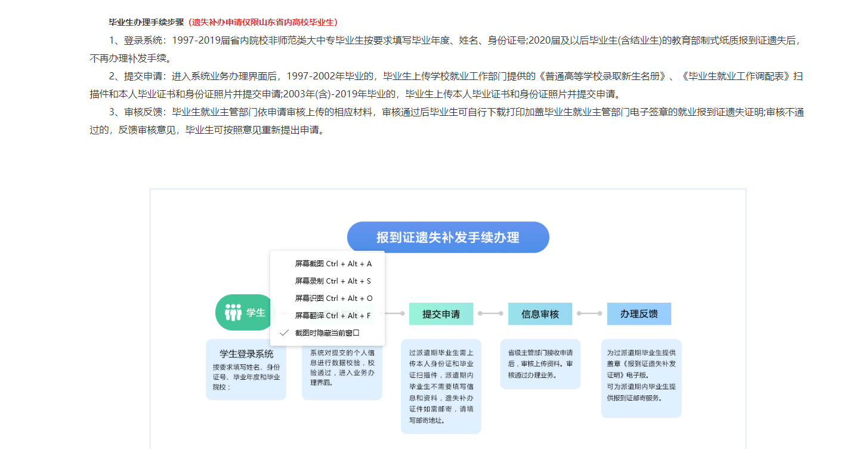Click the 办理反馈 step box

(x=639, y=314)
